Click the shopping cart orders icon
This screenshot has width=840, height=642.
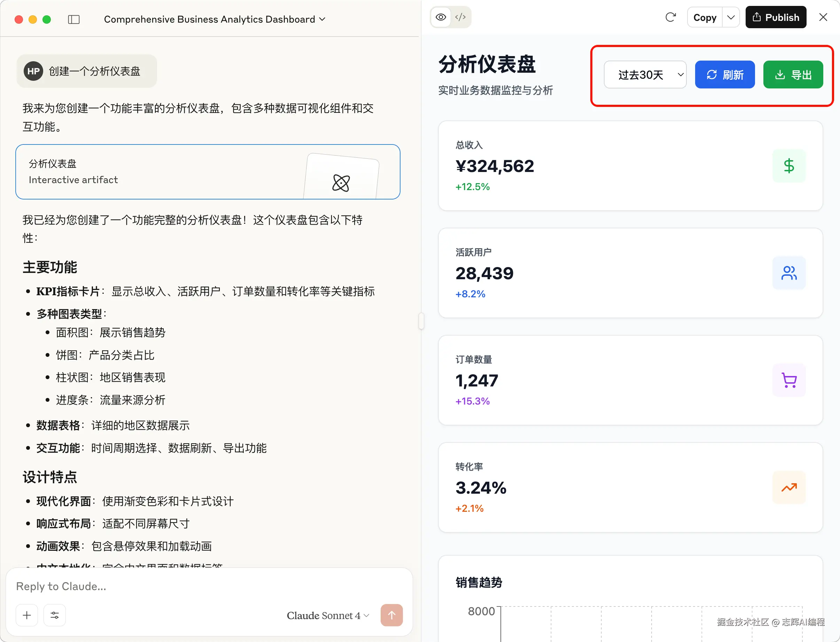[789, 380]
